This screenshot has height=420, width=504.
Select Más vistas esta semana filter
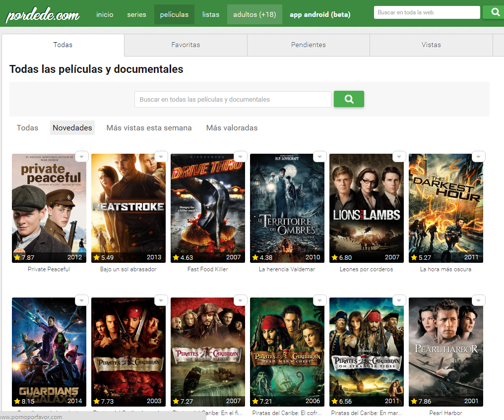point(149,127)
